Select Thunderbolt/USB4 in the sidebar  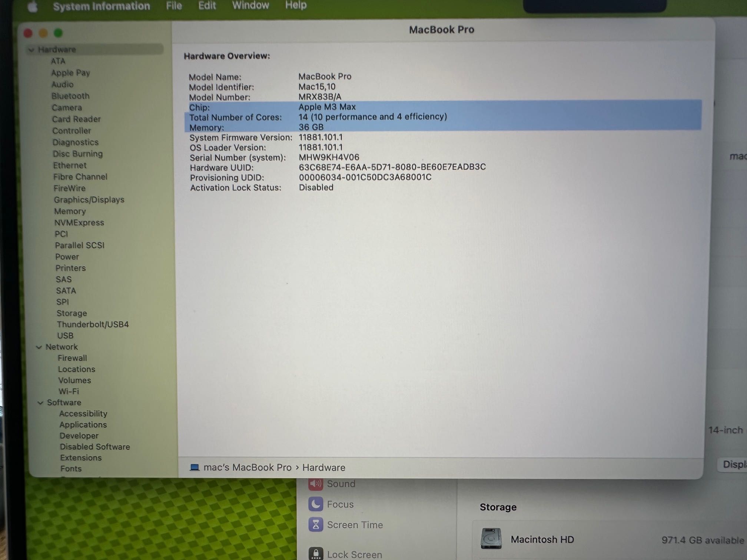coord(93,324)
